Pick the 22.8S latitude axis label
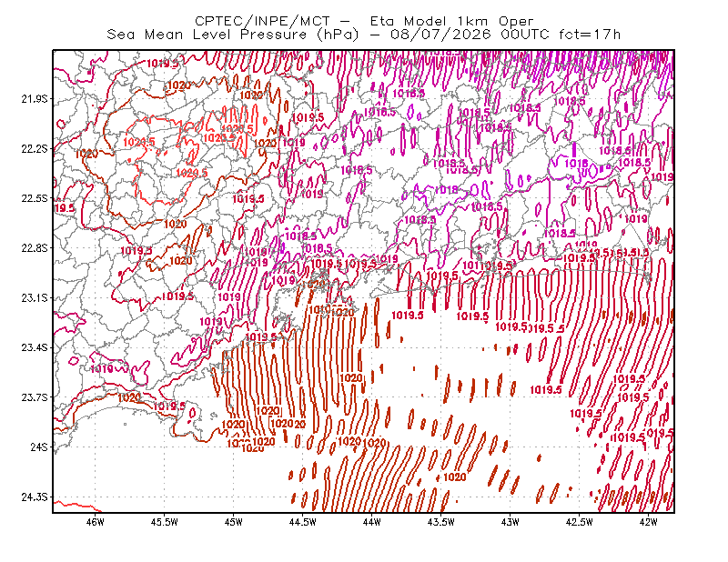Viewport: 728px width, 562px height. [35, 248]
